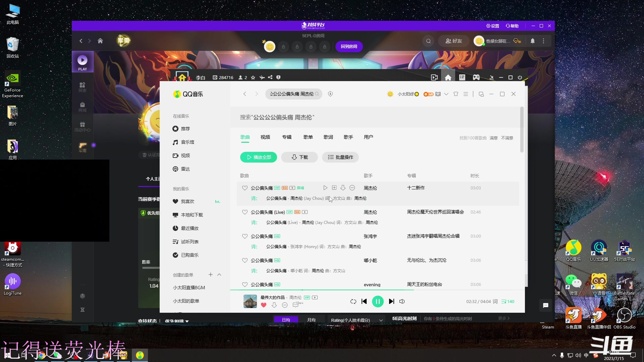The width and height of the screenshot is (644, 362).
Task: Toggle microphone icon in system tray
Action: tap(562, 355)
